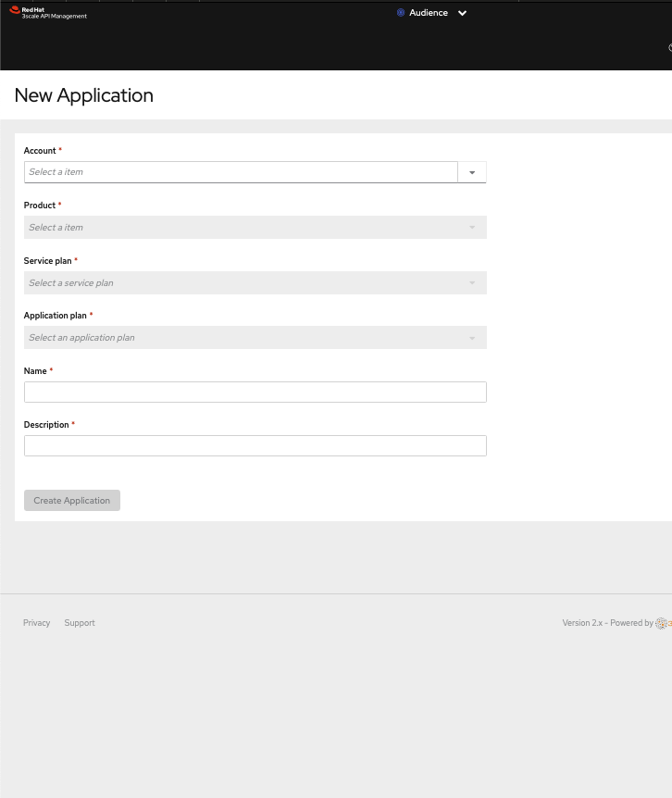This screenshot has height=798, width=672.
Task: Open the Privacy footer link
Action: pyautogui.click(x=37, y=623)
